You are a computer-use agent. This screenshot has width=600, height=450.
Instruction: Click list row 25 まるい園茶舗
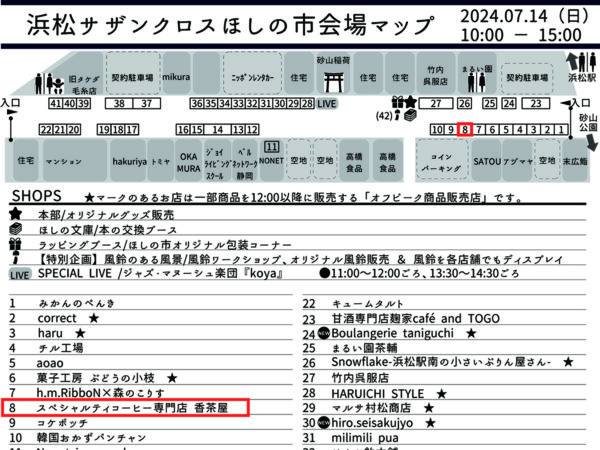pyautogui.click(x=444, y=348)
